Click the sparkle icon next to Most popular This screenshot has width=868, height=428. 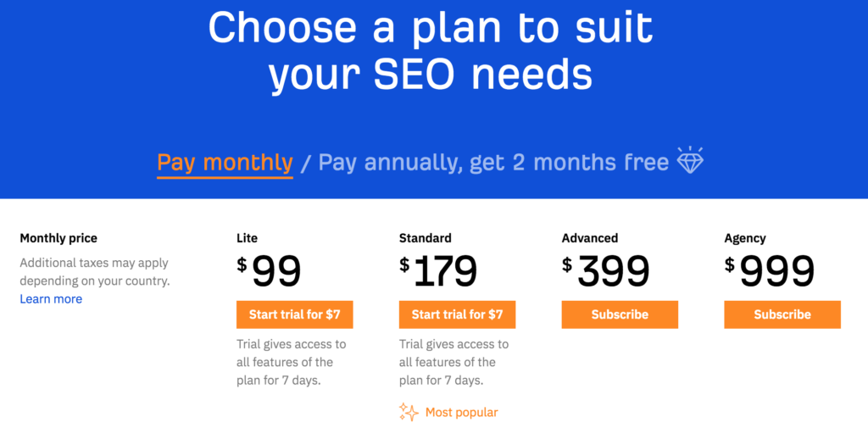pos(409,413)
